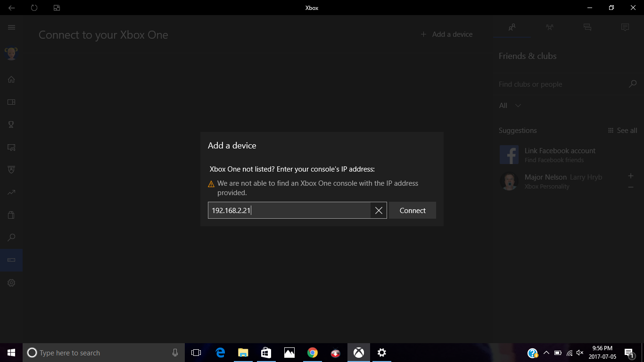Click the Wi-Fi network tray icon
Viewport: 644px width, 362px height.
tap(570, 353)
